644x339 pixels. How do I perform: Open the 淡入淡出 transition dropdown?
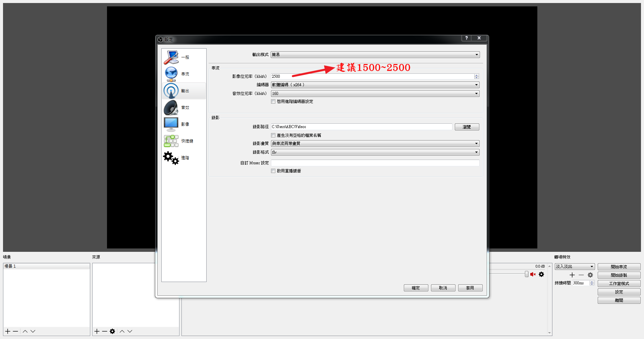pyautogui.click(x=575, y=267)
